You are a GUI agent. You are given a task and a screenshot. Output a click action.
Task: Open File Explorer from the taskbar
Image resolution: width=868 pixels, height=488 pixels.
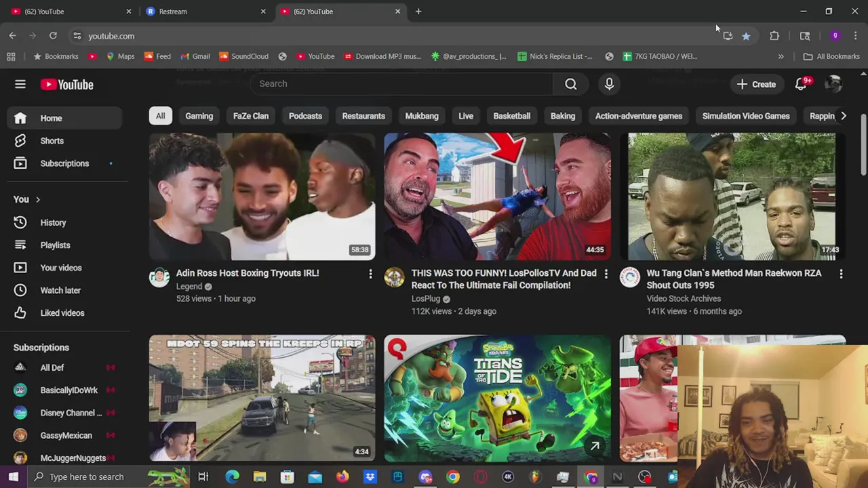coord(260,477)
